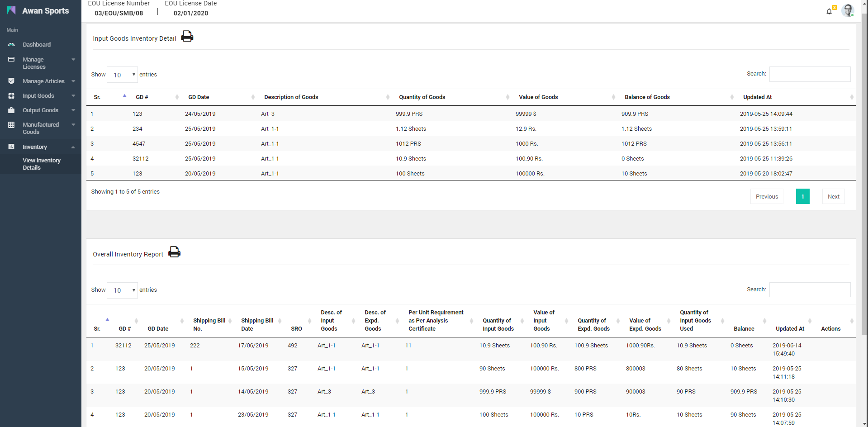Viewport: 868px width, 427px height.
Task: Change entries count in Overall Inventory Report
Action: coord(122,290)
